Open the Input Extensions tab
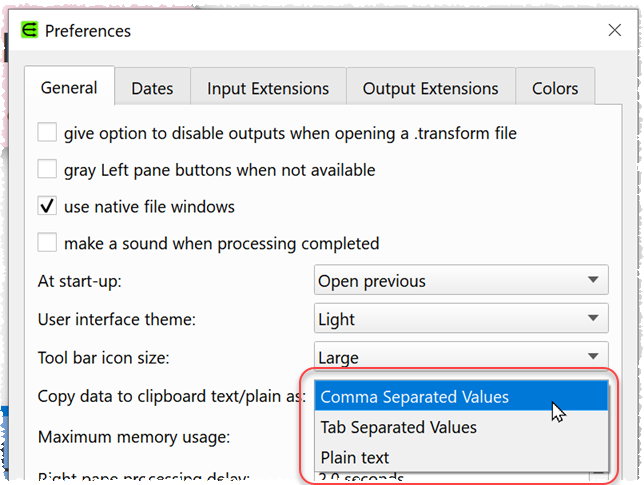644x485 pixels. click(x=268, y=88)
